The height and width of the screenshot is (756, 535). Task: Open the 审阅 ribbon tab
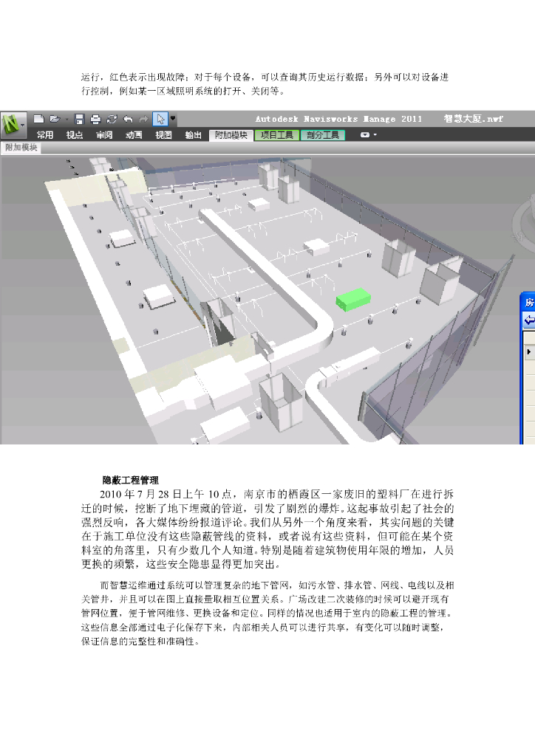(104, 135)
